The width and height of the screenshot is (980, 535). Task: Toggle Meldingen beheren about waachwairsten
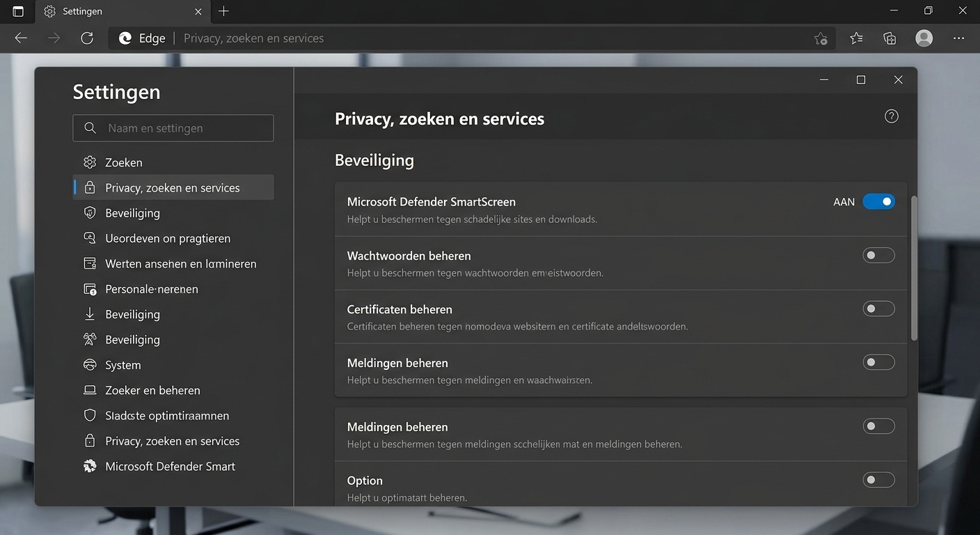pyautogui.click(x=878, y=362)
